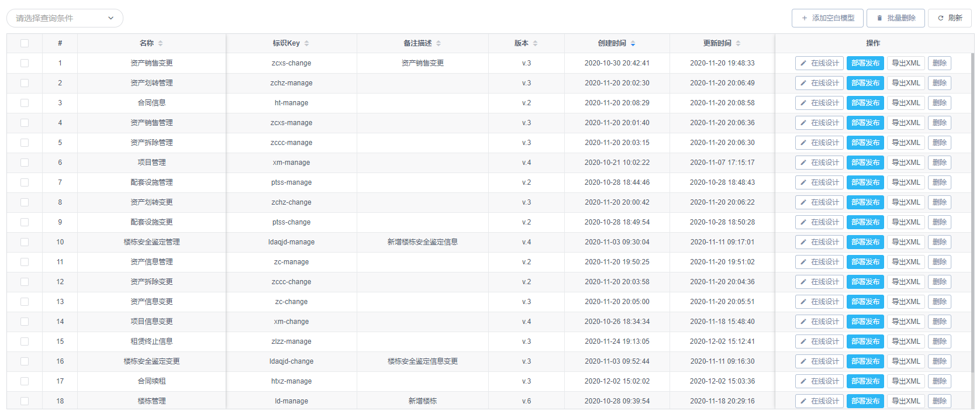Sort by 创建时间 column sort icon
The width and height of the screenshot is (980, 414).
(633, 43)
